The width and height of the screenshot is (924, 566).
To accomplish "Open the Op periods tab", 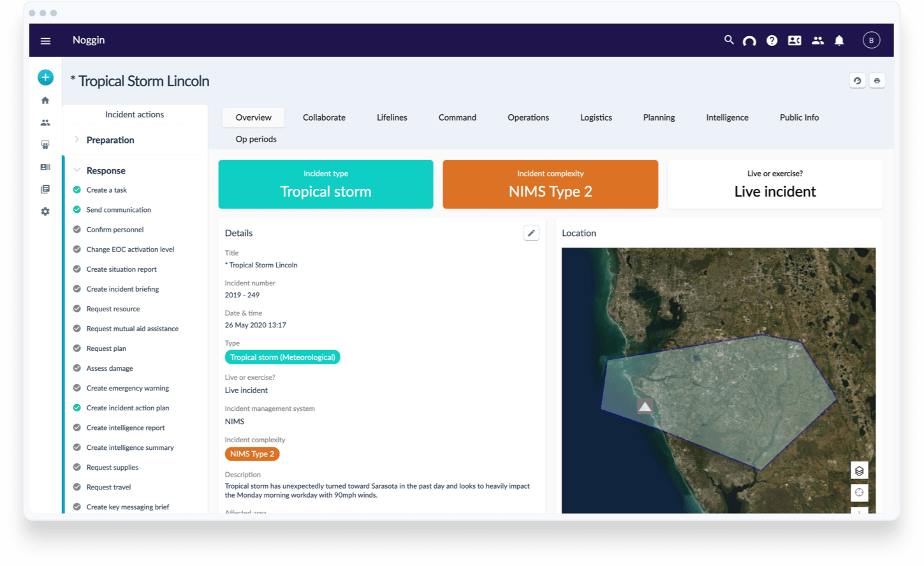I will click(x=255, y=139).
